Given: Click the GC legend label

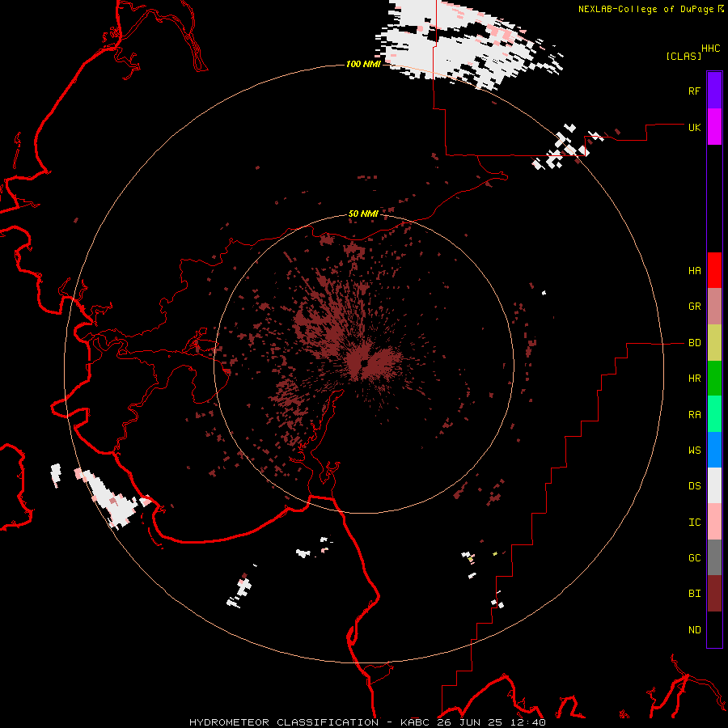Looking at the screenshot, I should (x=694, y=558).
